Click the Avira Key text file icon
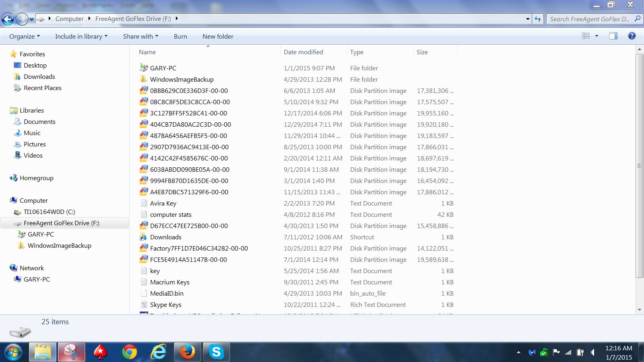Image resolution: width=644 pixels, height=362 pixels. tap(144, 203)
